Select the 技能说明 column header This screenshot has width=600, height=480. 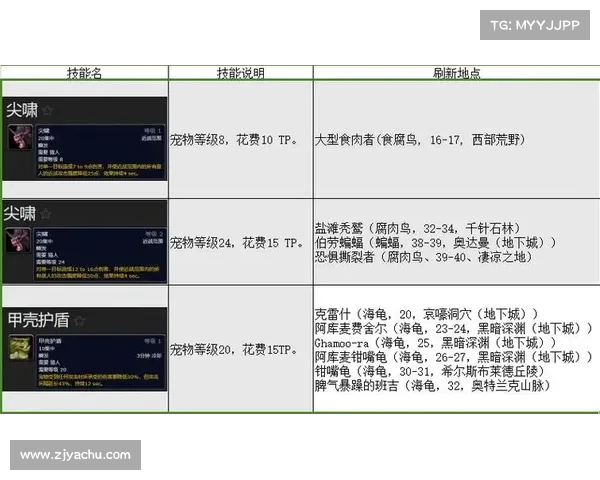[x=240, y=73]
